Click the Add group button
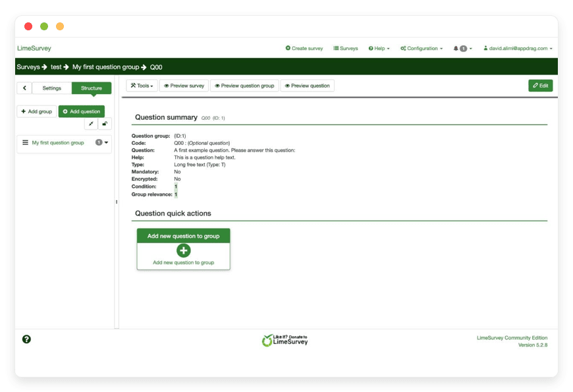The height and width of the screenshot is (392, 573). tap(36, 111)
